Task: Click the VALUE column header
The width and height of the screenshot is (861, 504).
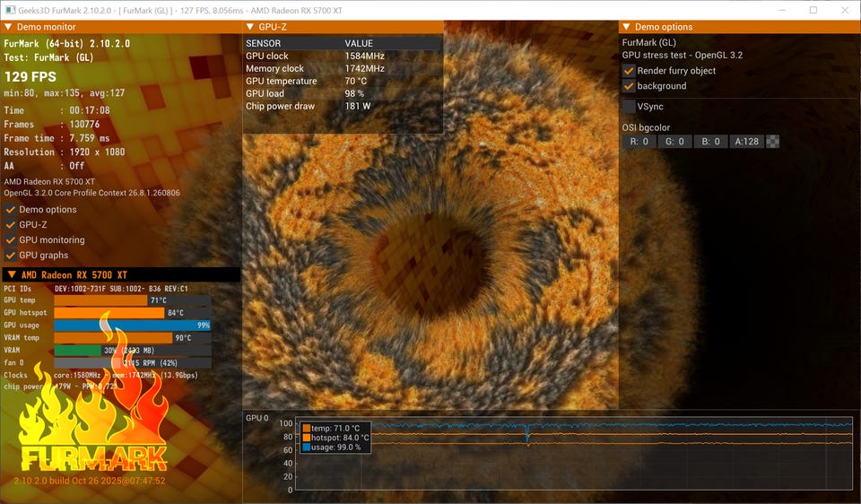Action: click(x=359, y=43)
